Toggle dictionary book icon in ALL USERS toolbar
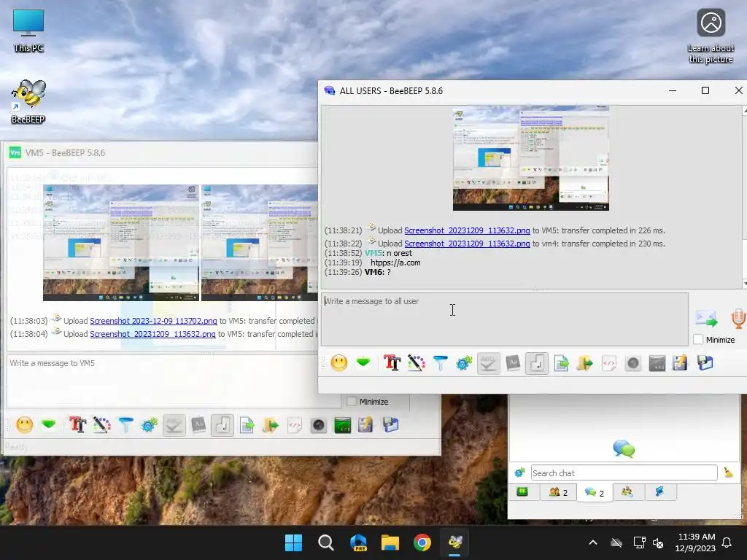 pyautogui.click(x=513, y=363)
